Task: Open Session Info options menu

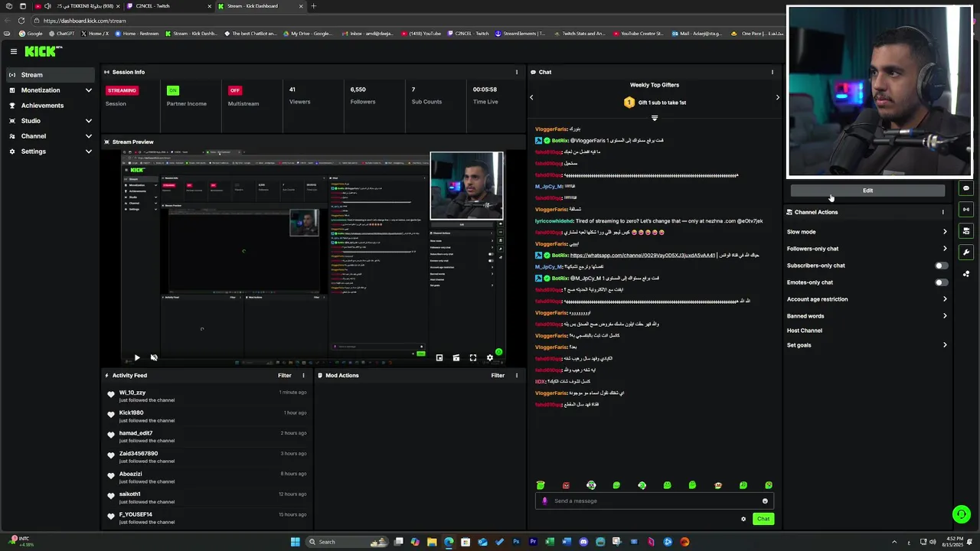Action: coord(516,72)
